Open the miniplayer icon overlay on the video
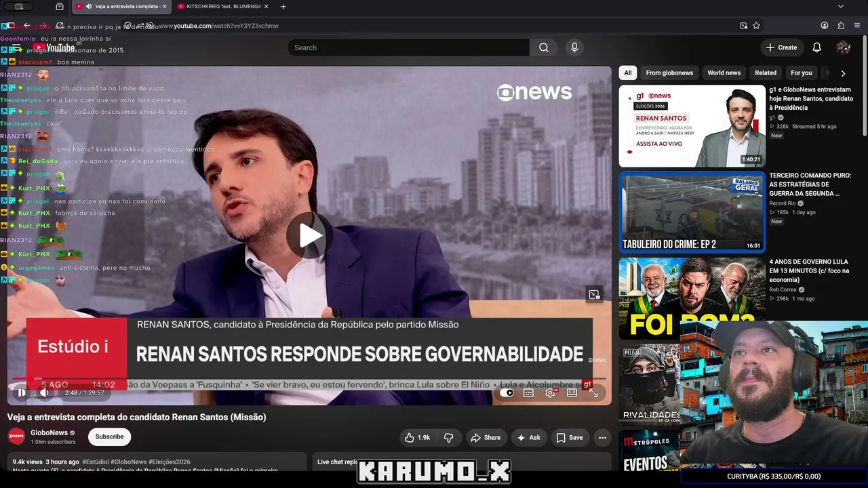This screenshot has height=488, width=868. [594, 294]
